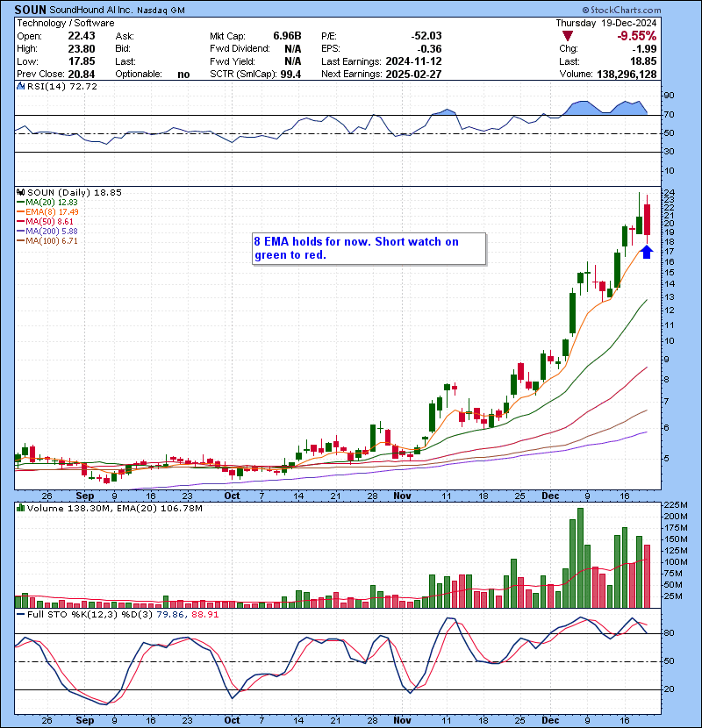Click the Optionable value no

(183, 75)
